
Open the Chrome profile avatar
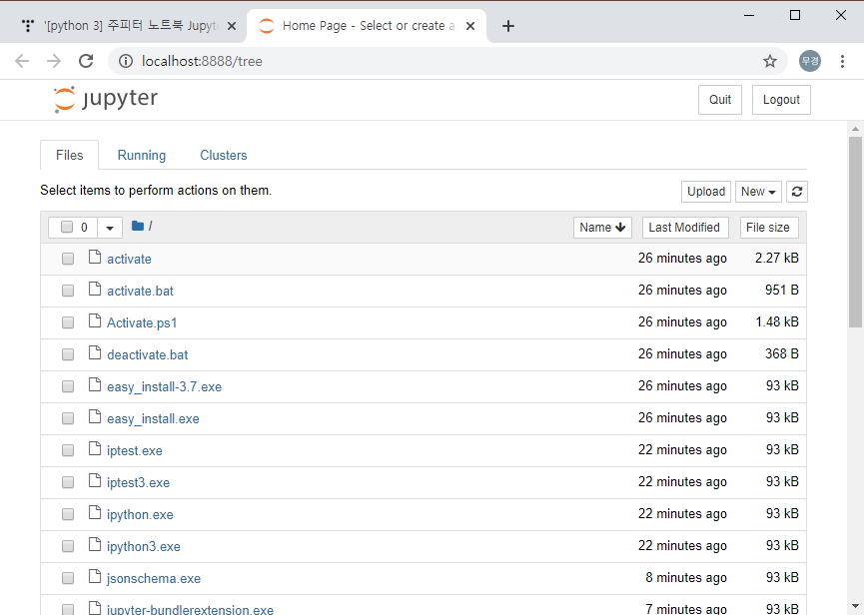(810, 61)
